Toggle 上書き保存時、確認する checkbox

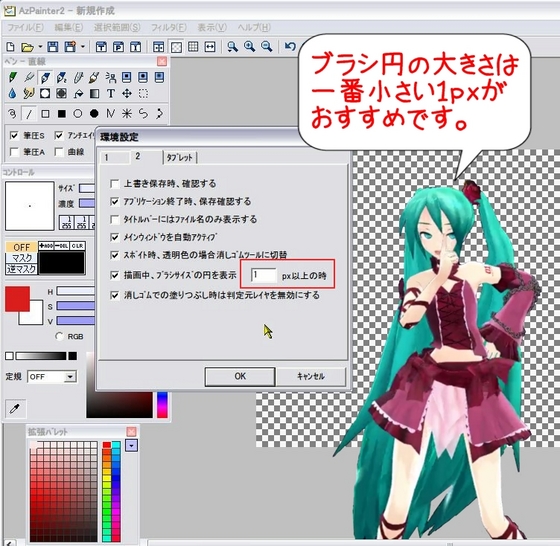115,184
